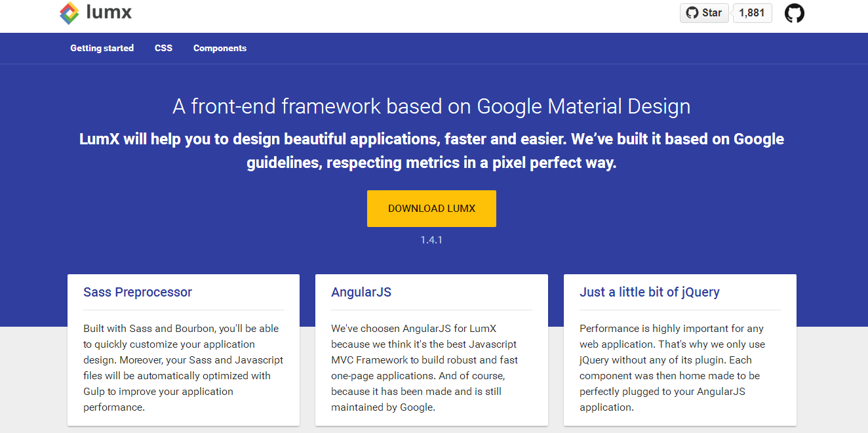
Task: Click the GitHub Star button
Action: pos(704,13)
